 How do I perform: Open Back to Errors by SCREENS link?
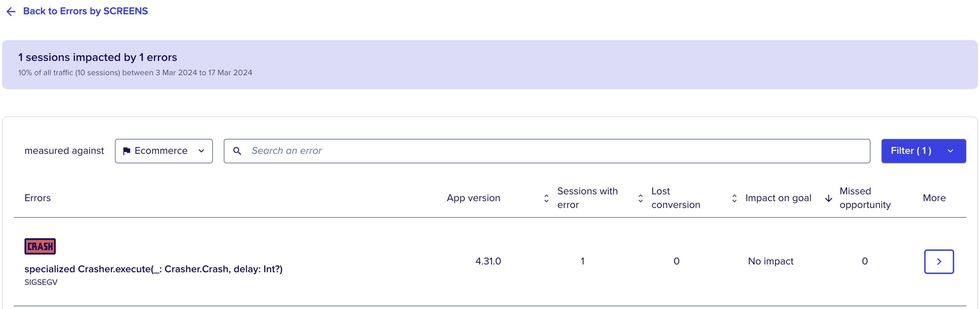tap(85, 11)
